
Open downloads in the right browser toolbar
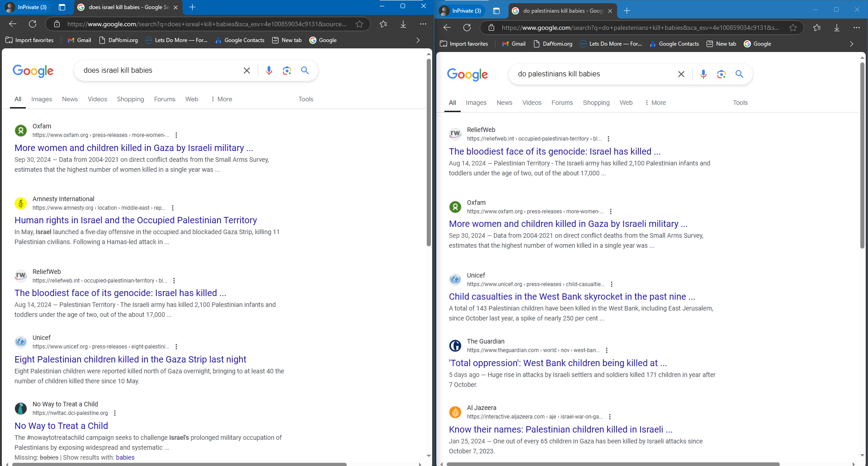tap(837, 28)
